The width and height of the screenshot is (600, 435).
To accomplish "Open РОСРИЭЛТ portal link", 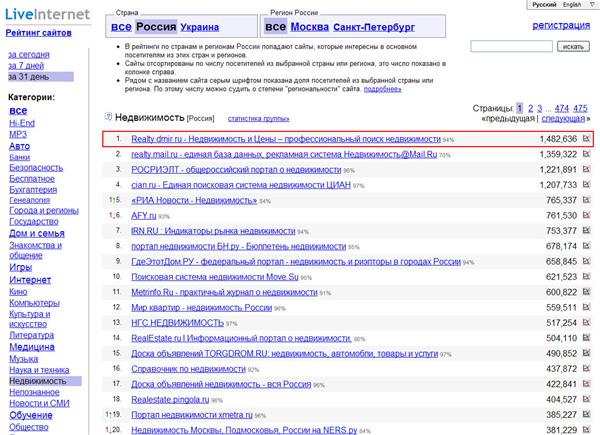I will pos(236,170).
